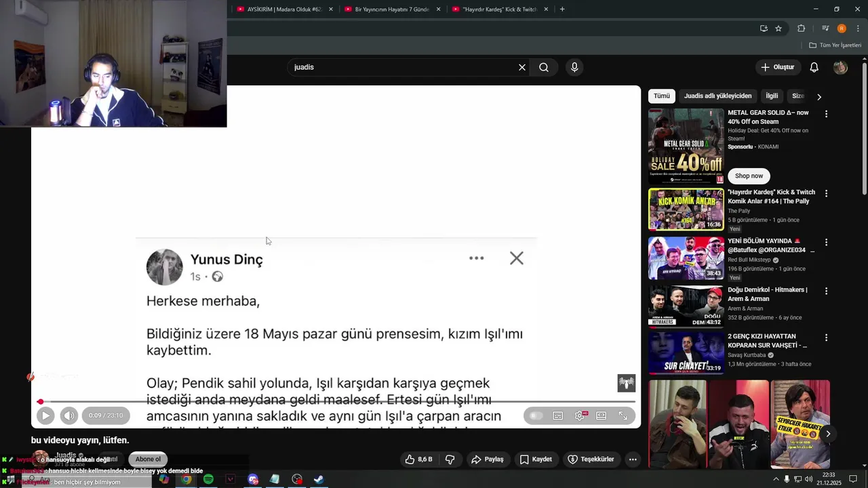Close the Hayırdır Kardeş browser tab
Viewport: 868px width, 488px height.
click(546, 9)
